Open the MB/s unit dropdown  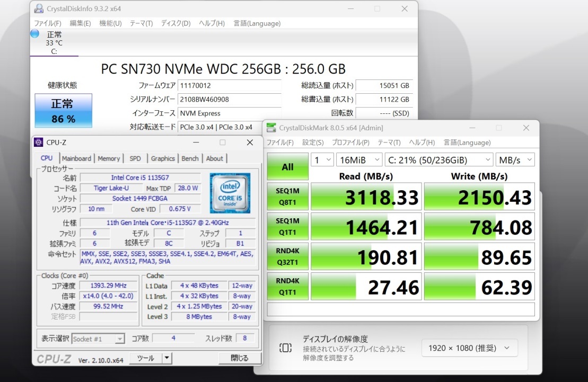click(515, 160)
